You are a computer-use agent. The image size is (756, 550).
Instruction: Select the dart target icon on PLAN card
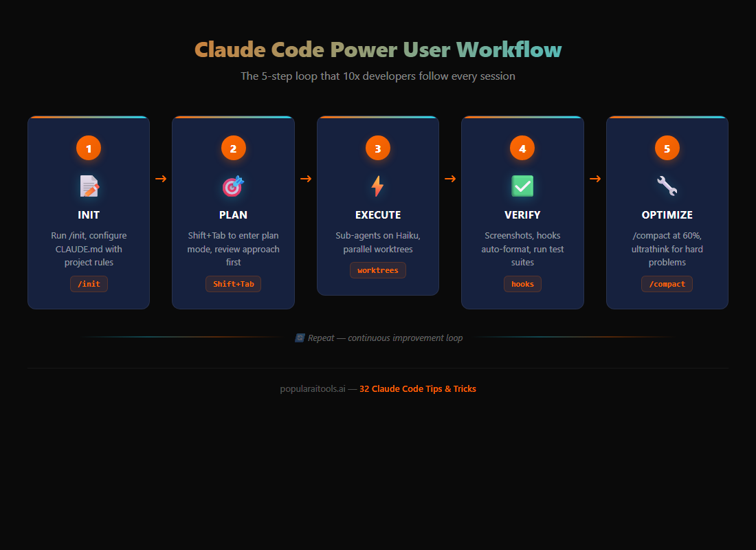click(x=233, y=185)
